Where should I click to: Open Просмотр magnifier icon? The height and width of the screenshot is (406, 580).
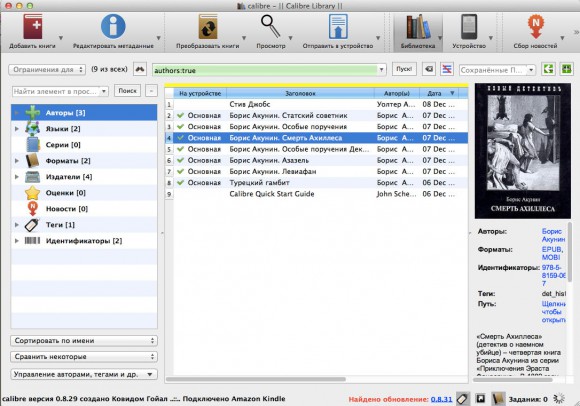click(x=270, y=27)
